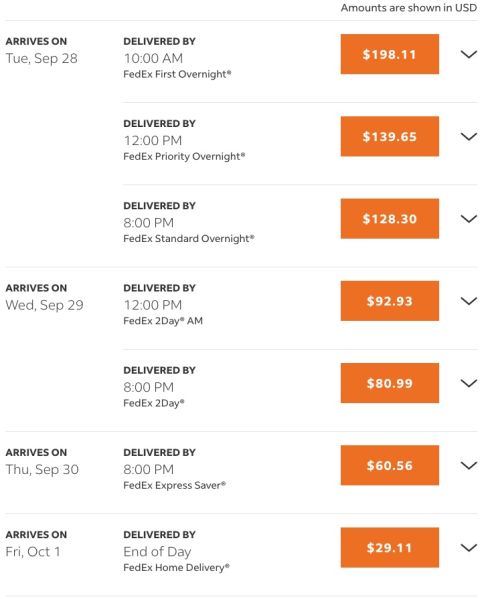
Task: Select the $92.93 FedEx 2Day AM rate
Action: pyautogui.click(x=389, y=301)
